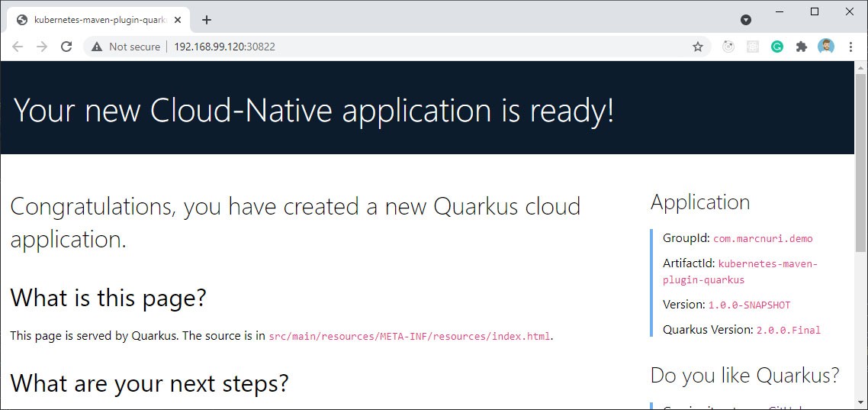
Task: Click the 'Do you like Quarkus?' heading
Action: pos(745,375)
